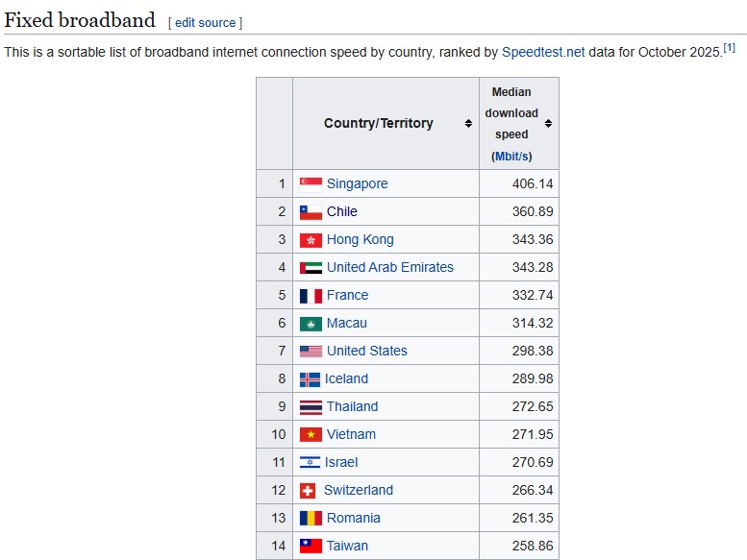Screen dimensions: 747x560
Task: Select the 343.36 speed value
Action: pos(533,239)
